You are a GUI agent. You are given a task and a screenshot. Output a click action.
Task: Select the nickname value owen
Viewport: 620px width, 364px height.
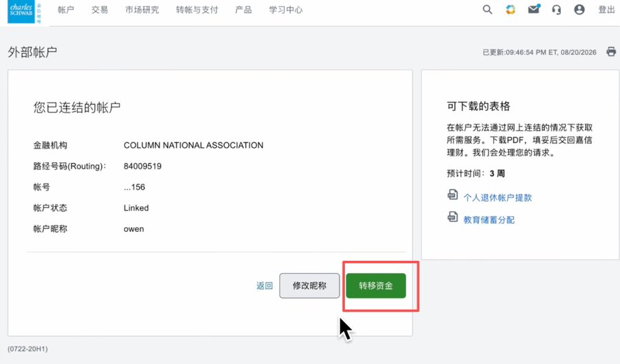pos(134,229)
